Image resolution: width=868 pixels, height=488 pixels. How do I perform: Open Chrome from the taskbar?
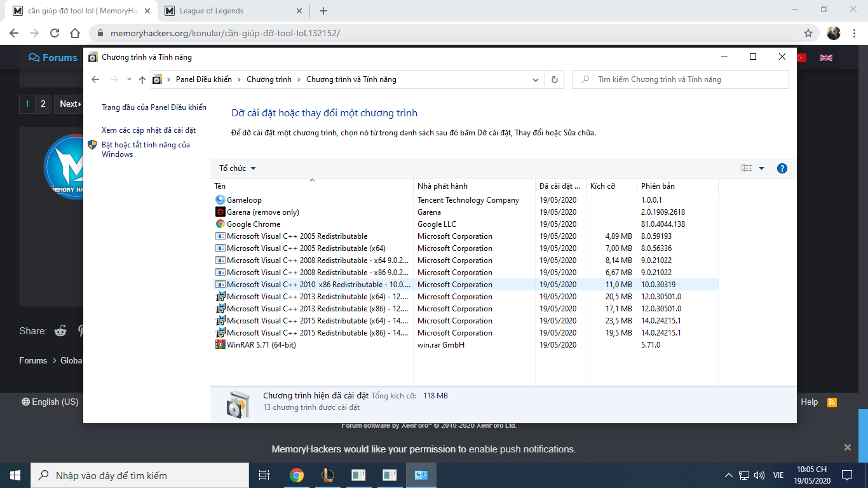click(296, 475)
